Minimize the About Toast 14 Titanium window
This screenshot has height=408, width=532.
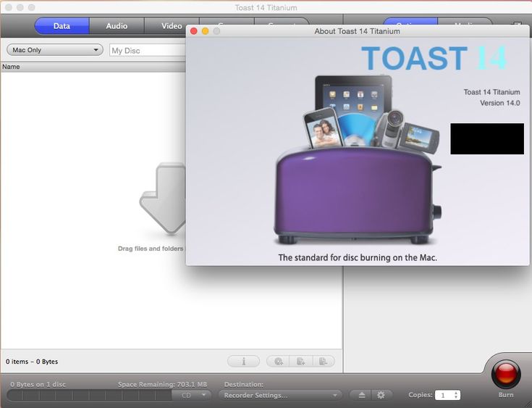coord(206,31)
